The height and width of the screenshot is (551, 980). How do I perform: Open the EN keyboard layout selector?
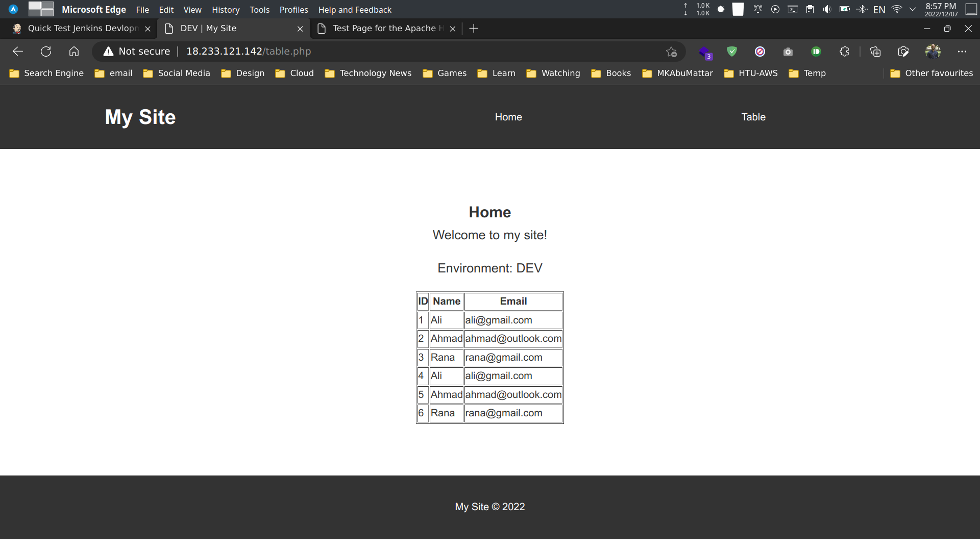tap(879, 9)
